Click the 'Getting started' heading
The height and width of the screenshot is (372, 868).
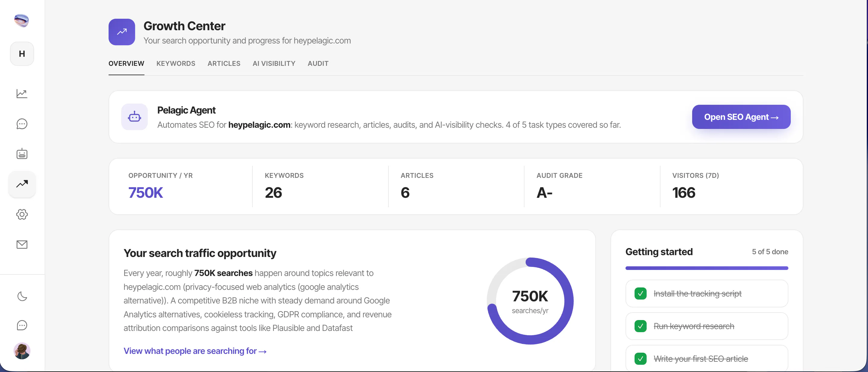pos(659,252)
